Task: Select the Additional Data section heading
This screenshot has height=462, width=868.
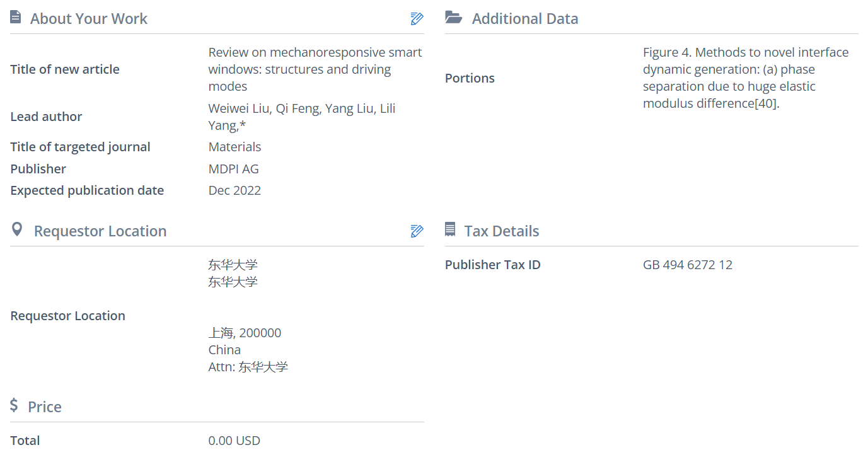Action: [x=524, y=19]
